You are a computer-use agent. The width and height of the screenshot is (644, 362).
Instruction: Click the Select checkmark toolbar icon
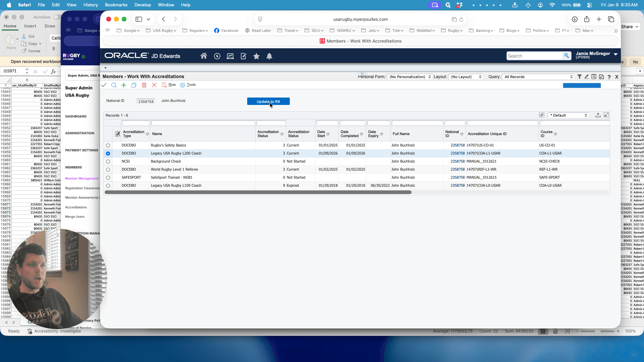[x=104, y=85]
